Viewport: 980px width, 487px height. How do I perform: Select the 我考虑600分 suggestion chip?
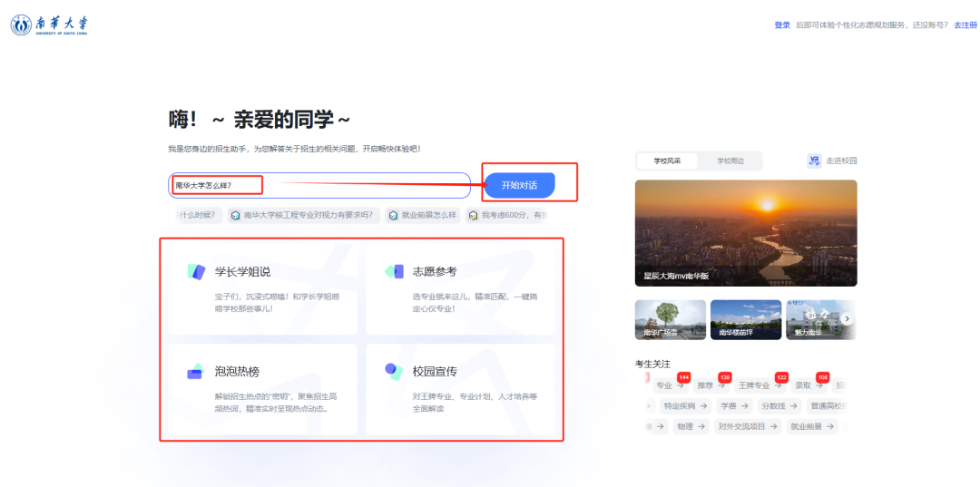click(x=506, y=216)
